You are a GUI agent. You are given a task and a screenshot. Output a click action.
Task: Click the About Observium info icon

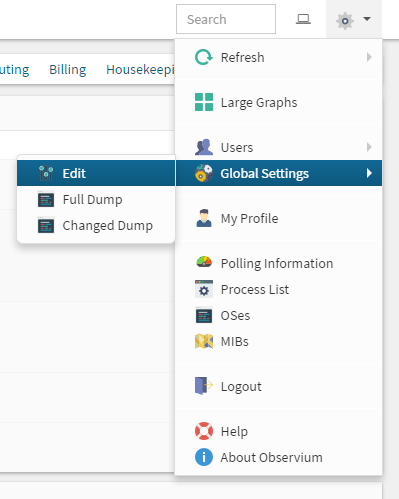[204, 457]
